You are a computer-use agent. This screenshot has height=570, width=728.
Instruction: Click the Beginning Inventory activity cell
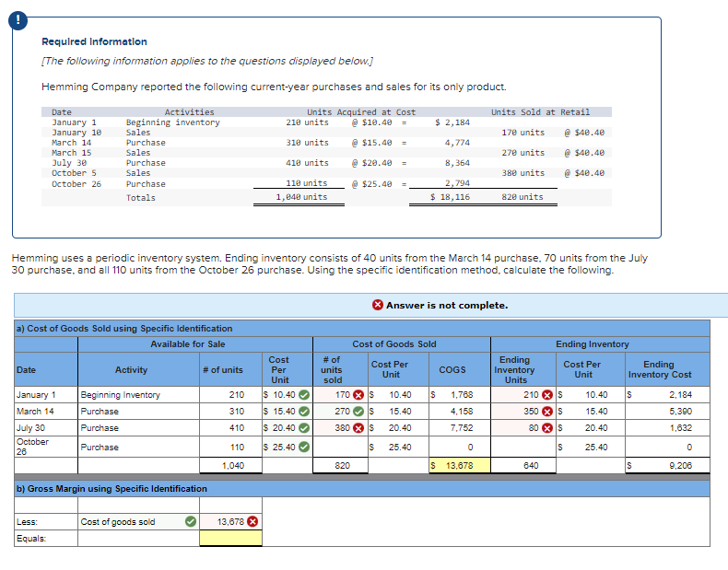pos(138,395)
